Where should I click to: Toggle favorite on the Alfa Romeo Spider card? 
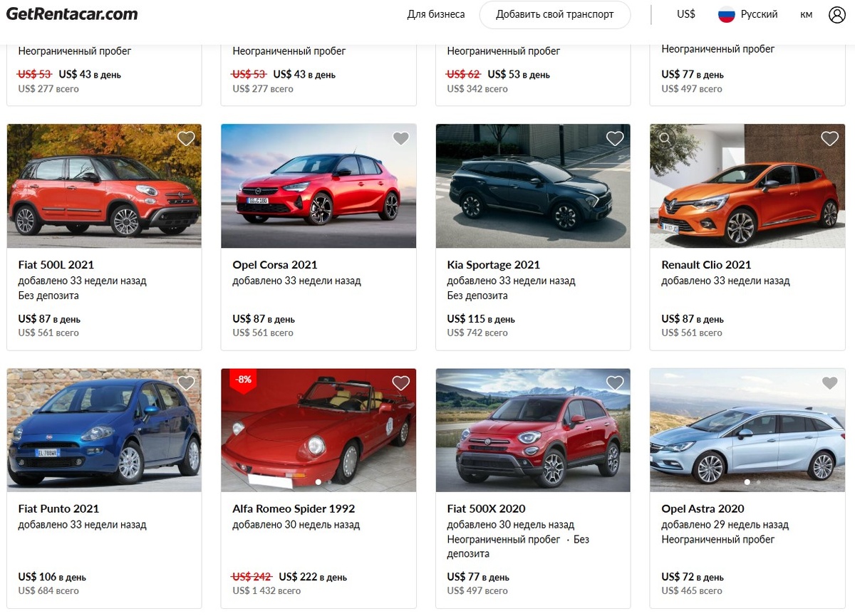(x=400, y=382)
